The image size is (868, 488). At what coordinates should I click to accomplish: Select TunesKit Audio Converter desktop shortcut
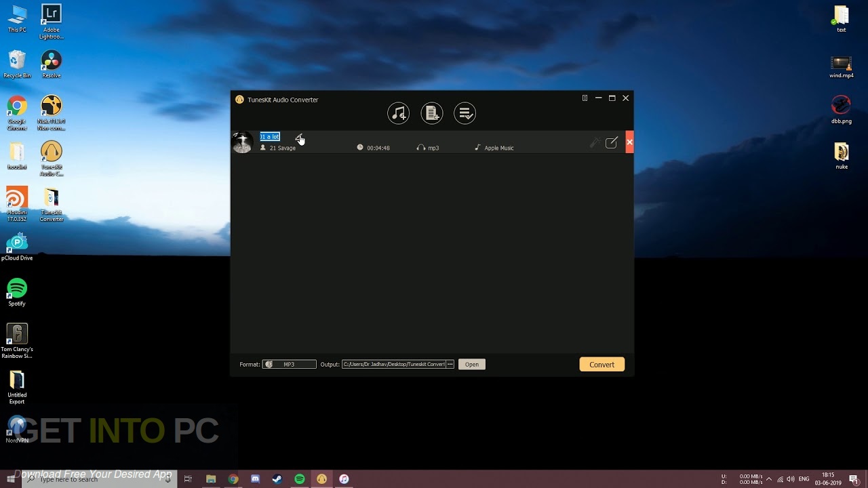(x=52, y=159)
